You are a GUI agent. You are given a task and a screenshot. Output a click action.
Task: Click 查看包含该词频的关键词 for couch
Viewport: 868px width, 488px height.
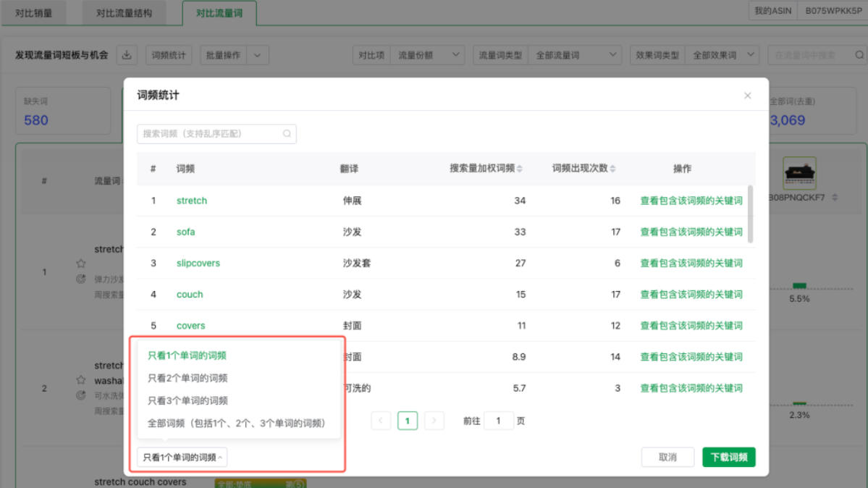[691, 294]
